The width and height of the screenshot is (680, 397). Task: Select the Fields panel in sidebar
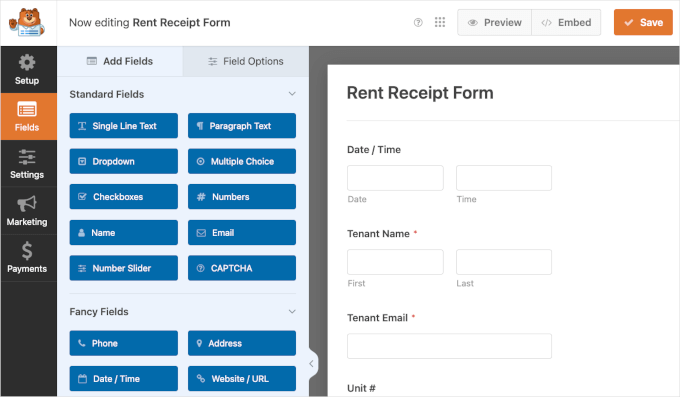[x=27, y=116]
